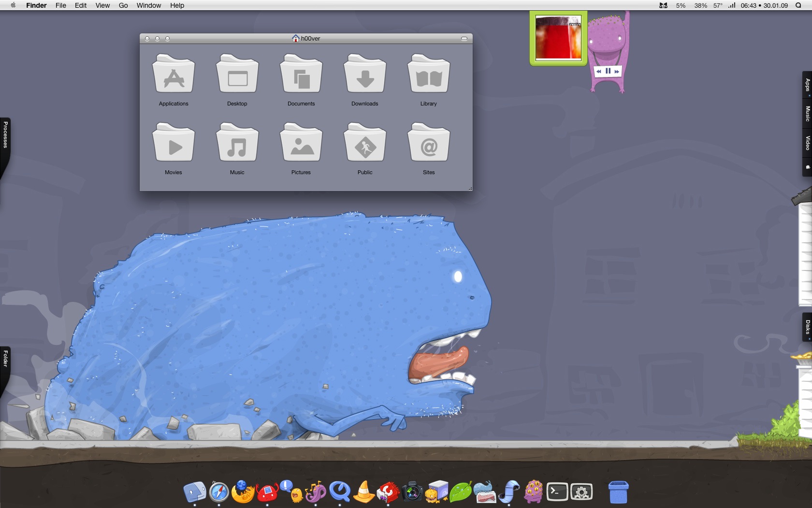
Task: Open the Window menu
Action: (x=149, y=5)
